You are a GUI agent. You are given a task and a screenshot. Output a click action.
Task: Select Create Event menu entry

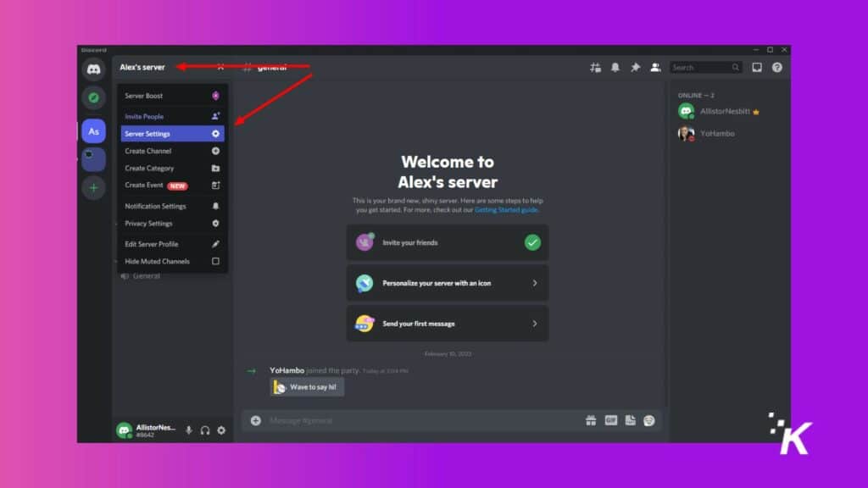pos(172,186)
